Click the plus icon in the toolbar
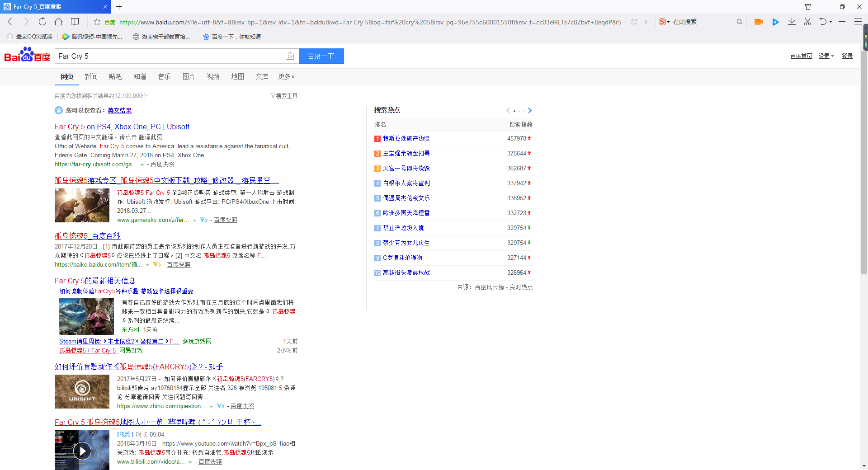The image size is (868, 470). point(842,22)
